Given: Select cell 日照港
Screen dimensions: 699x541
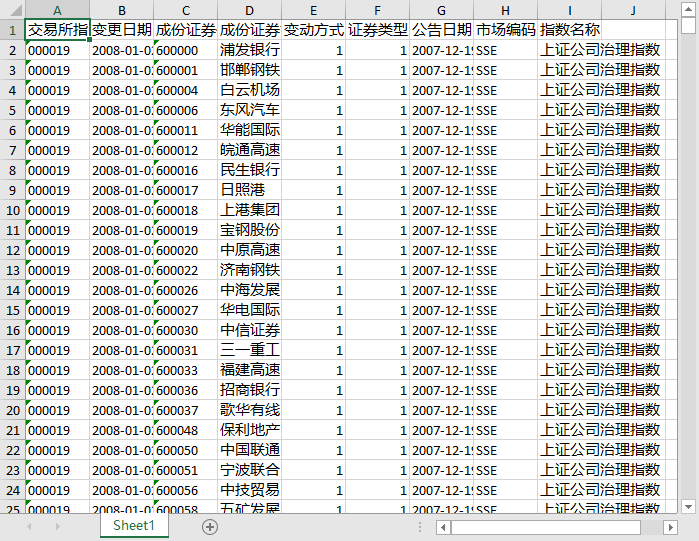Looking at the screenshot, I should tap(249, 190).
